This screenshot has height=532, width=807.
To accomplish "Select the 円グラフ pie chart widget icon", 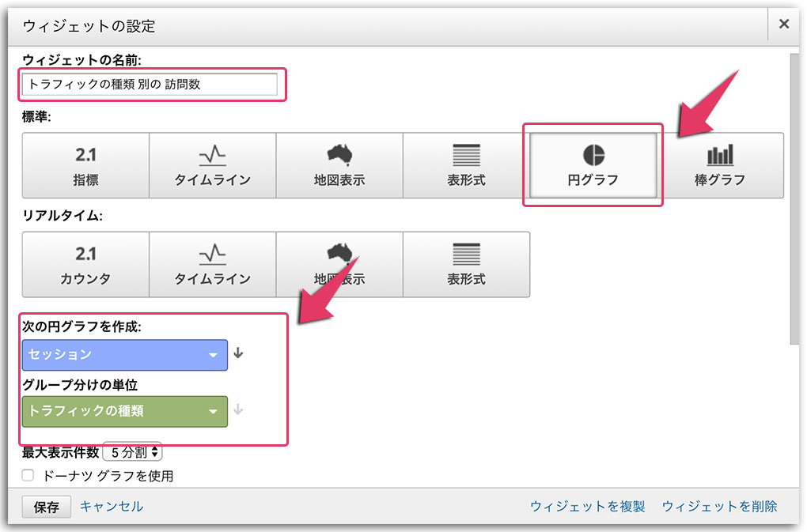I will pyautogui.click(x=593, y=164).
